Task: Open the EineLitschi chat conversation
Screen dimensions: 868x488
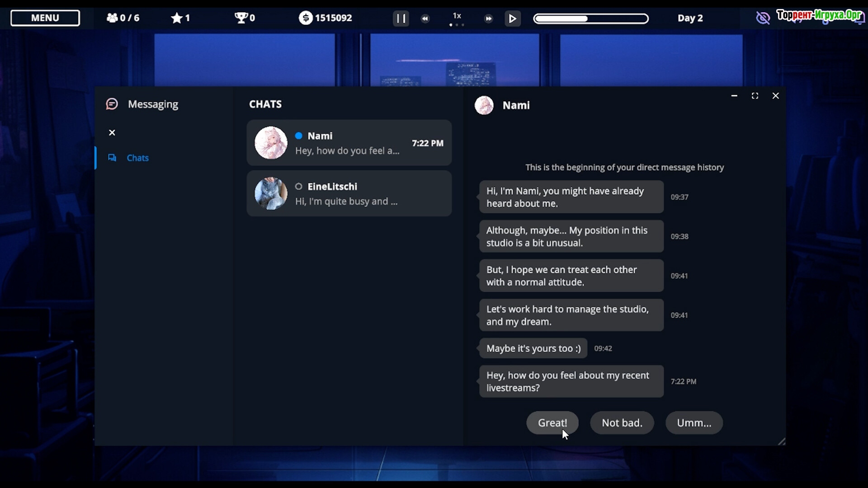Action: [349, 193]
